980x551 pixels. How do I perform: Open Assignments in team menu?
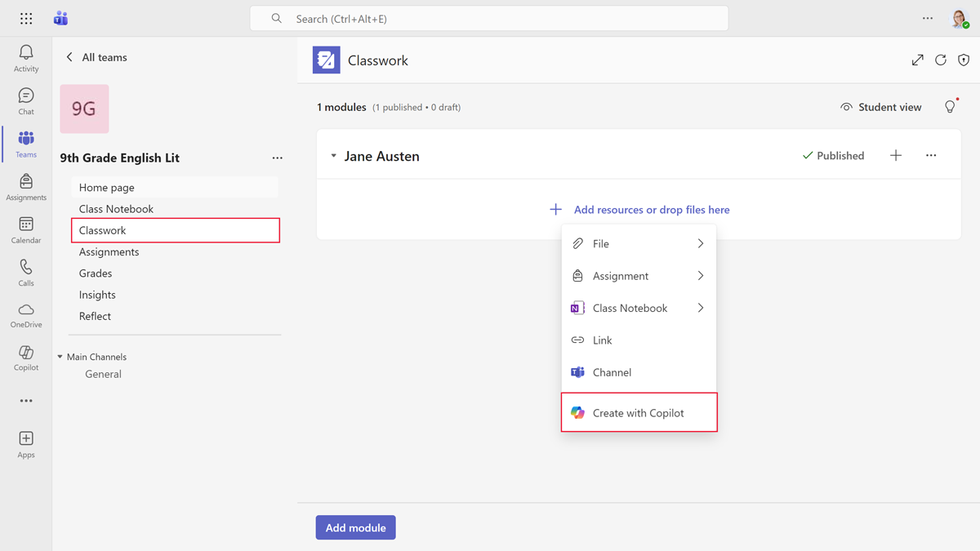pyautogui.click(x=174, y=251)
